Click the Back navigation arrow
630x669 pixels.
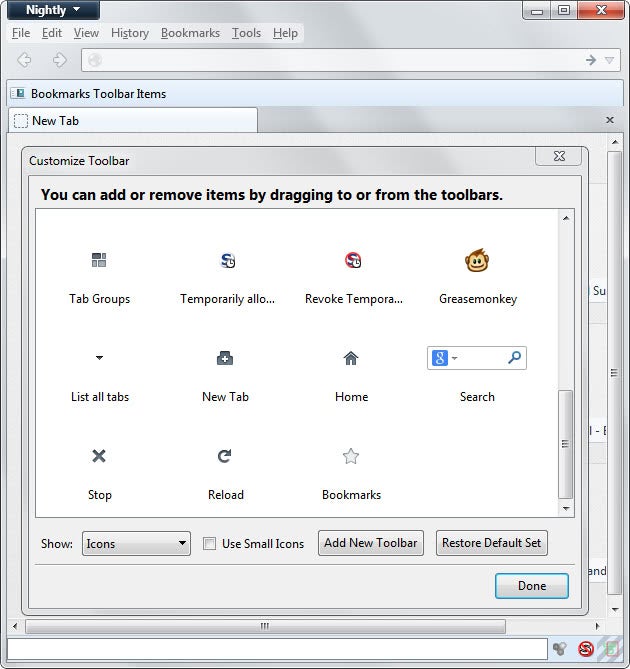tap(24, 60)
